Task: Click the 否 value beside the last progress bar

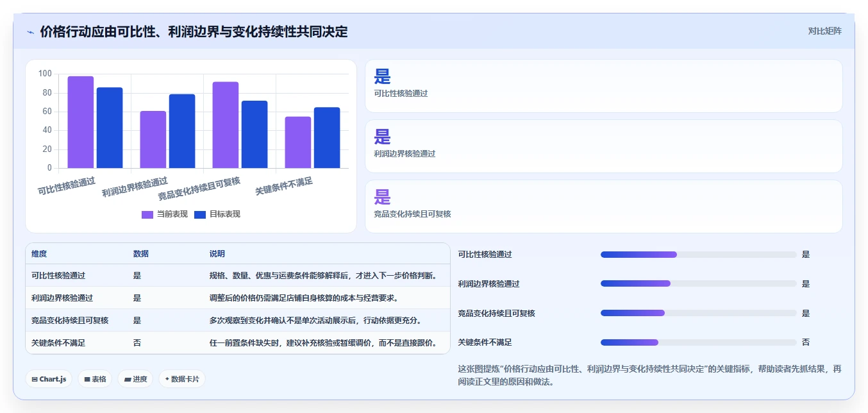Action: pos(806,342)
